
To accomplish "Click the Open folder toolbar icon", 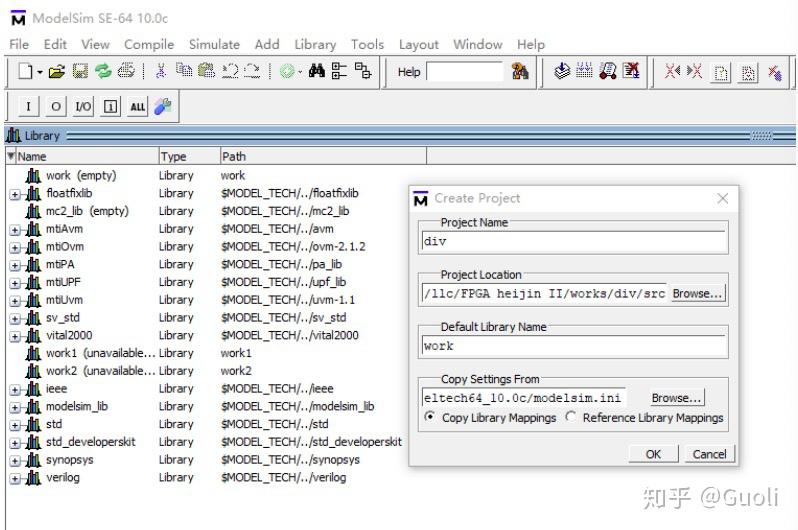I will (56, 71).
